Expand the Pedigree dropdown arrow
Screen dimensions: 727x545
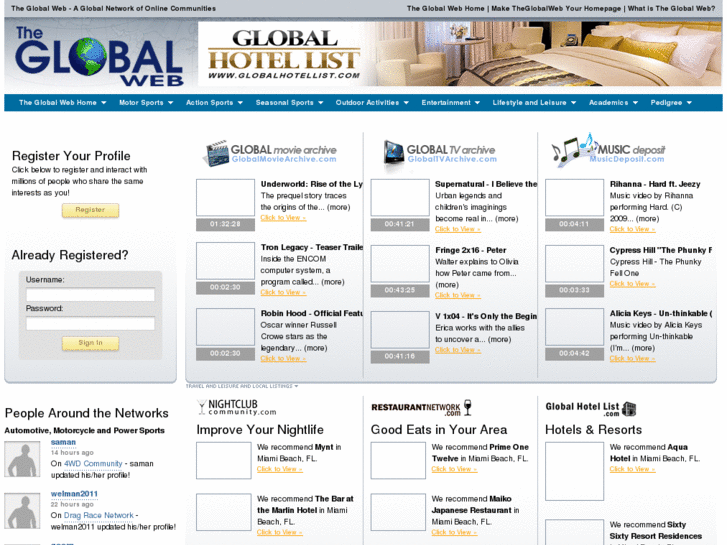coord(689,103)
